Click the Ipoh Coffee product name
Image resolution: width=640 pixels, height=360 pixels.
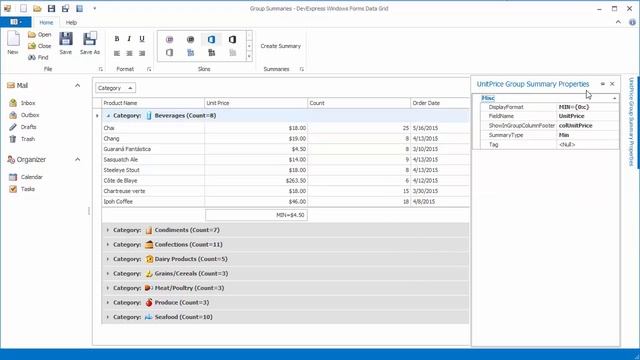118,202
